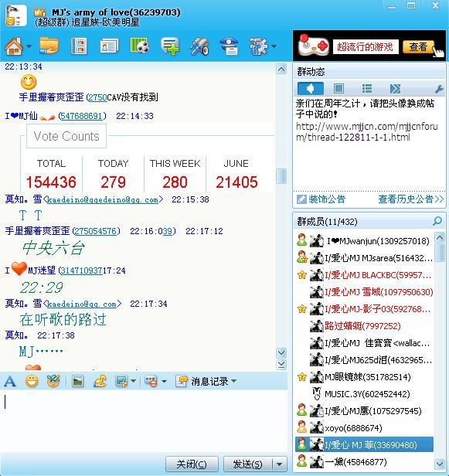This screenshot has width=449, height=476.
Task: Select member I/爱心MJ 雪域(1097950630)
Action: [x=364, y=292]
